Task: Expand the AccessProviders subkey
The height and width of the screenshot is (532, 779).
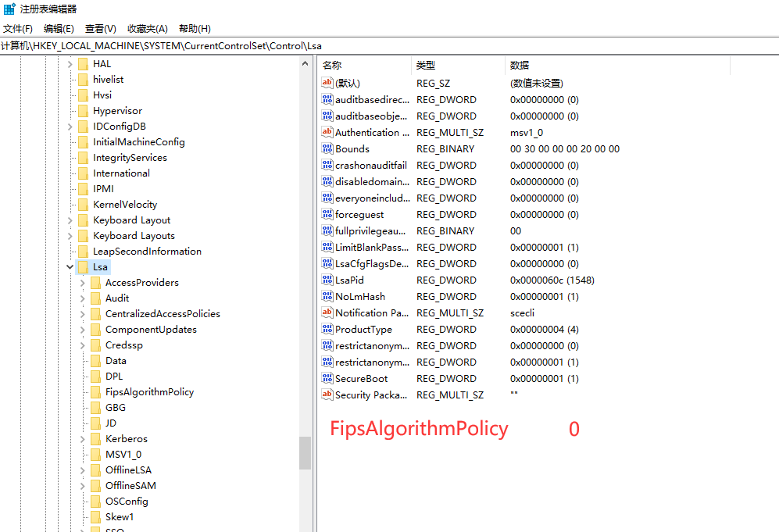Action: tap(83, 283)
